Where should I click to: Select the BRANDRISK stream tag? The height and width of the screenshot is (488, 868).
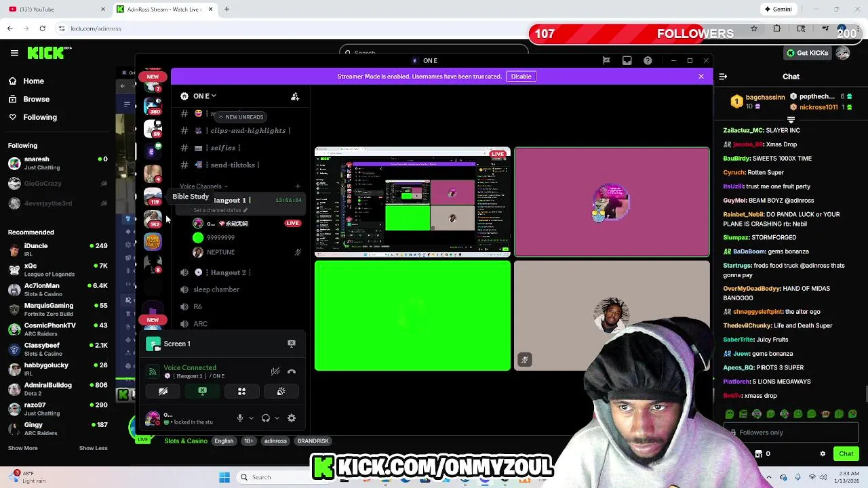(313, 441)
